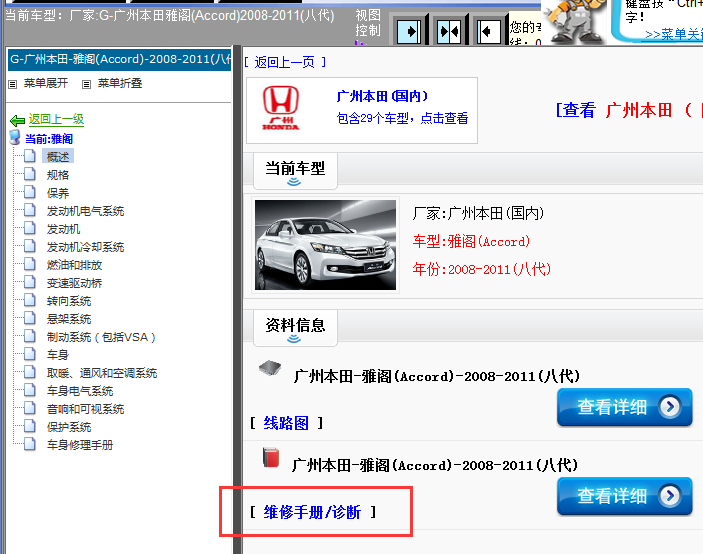Click the page icon beside 发动机电气系统
Screen dimensions: 703x554
pos(30,210)
